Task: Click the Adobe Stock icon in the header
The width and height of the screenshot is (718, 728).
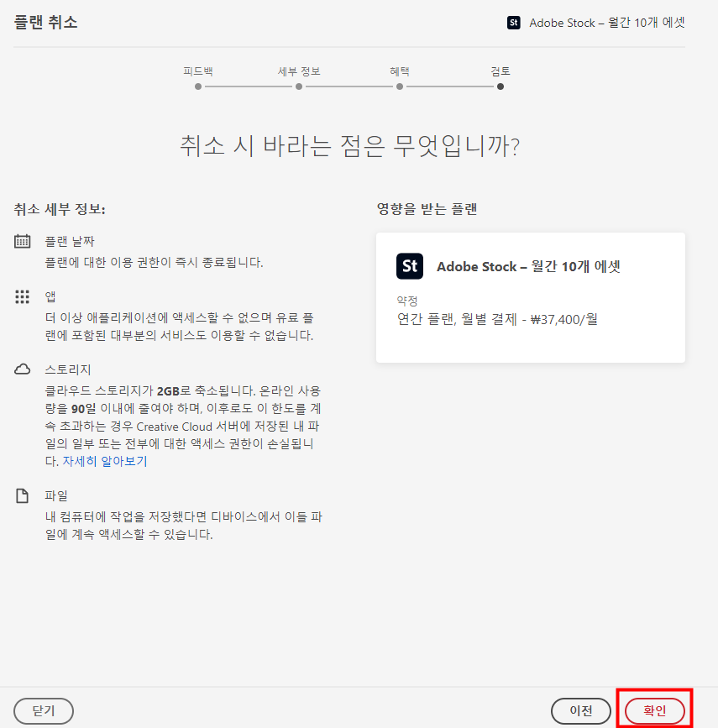Action: pos(514,23)
